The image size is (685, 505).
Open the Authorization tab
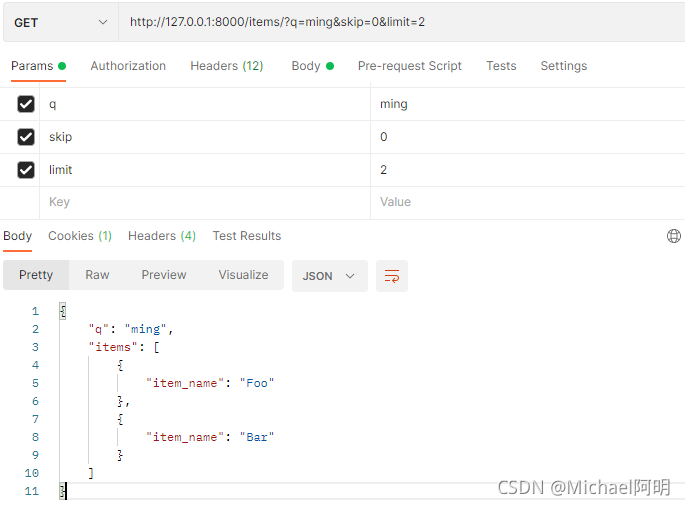tap(128, 66)
